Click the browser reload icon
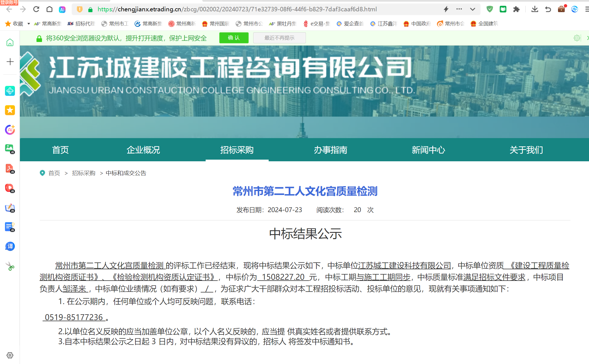The image size is (589, 364). (x=36, y=9)
